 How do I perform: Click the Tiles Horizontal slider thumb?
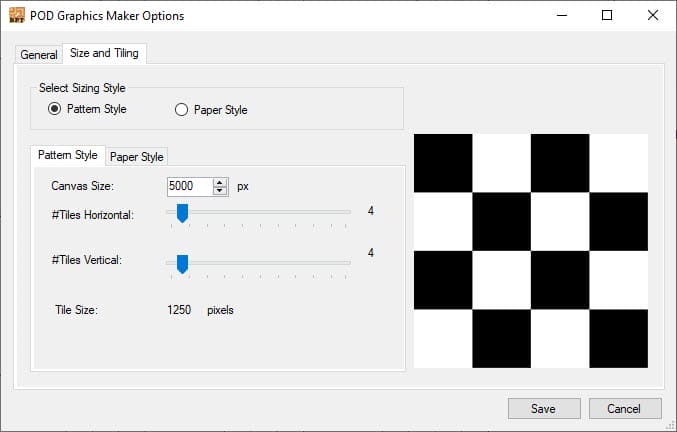tap(182, 212)
